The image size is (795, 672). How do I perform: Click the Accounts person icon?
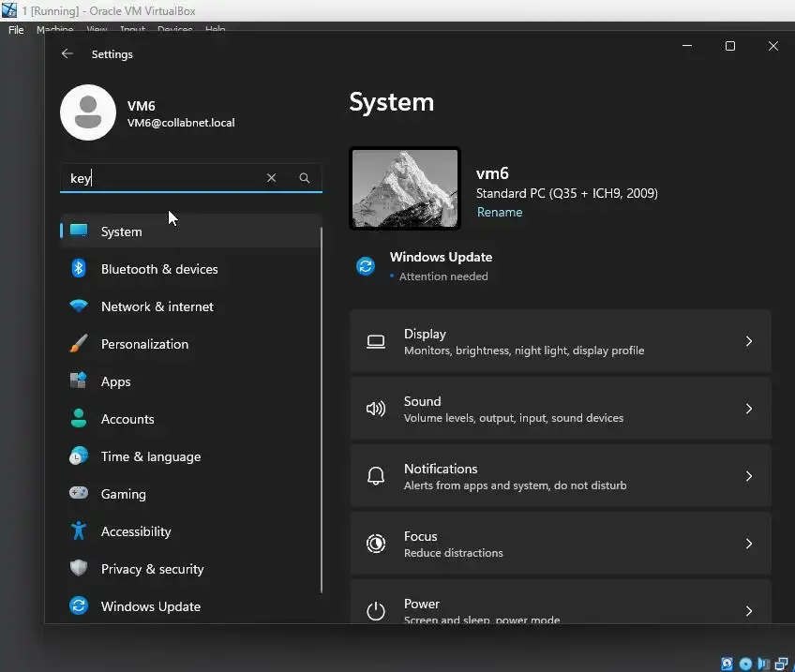79,418
